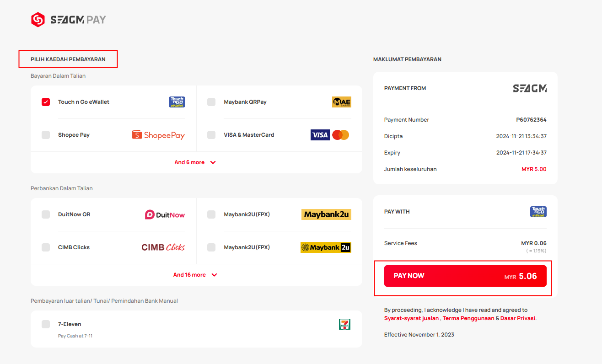Click the SEAGM logo in Payment From card
The image size is (602, 364).
coord(530,88)
